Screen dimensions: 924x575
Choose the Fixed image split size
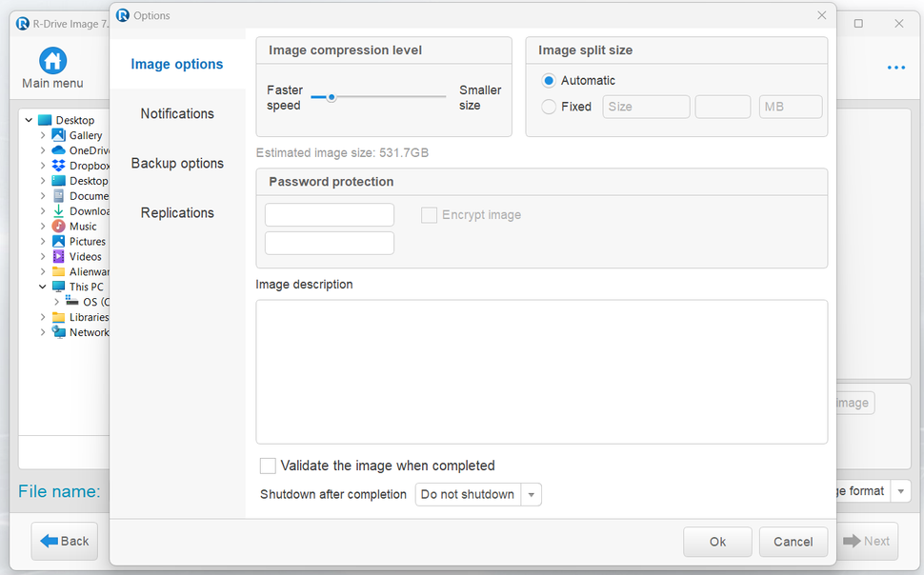(549, 107)
